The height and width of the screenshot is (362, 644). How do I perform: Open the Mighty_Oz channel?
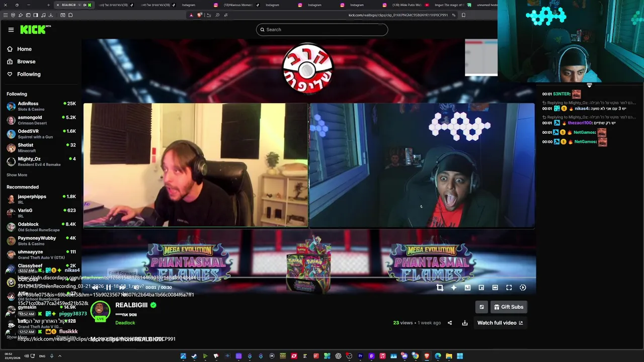click(x=41, y=161)
